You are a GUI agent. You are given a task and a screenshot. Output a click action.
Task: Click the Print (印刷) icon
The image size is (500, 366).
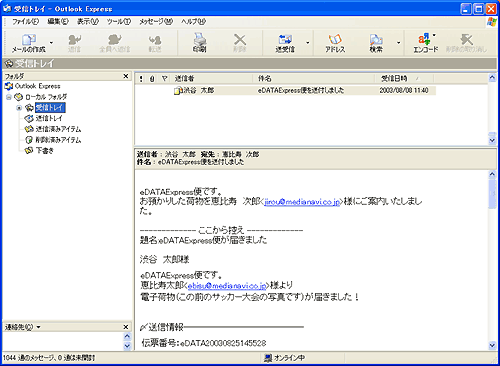tap(199, 39)
